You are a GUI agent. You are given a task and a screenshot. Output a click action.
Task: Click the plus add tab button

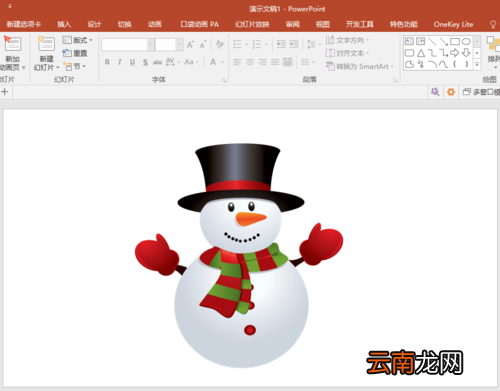tap(5, 92)
